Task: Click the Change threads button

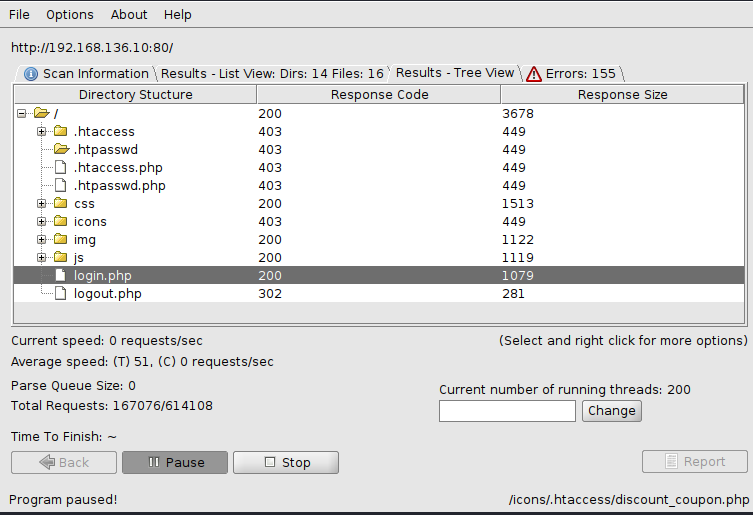Action: (x=611, y=411)
